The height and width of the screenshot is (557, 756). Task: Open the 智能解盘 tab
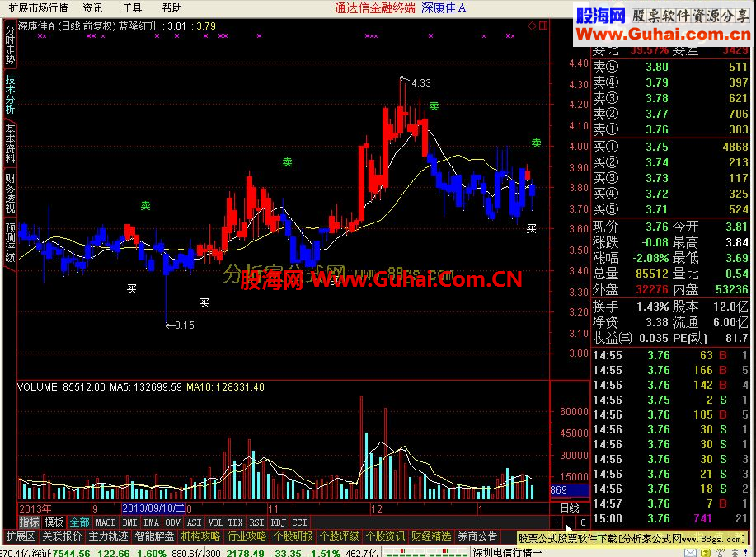coord(154,536)
